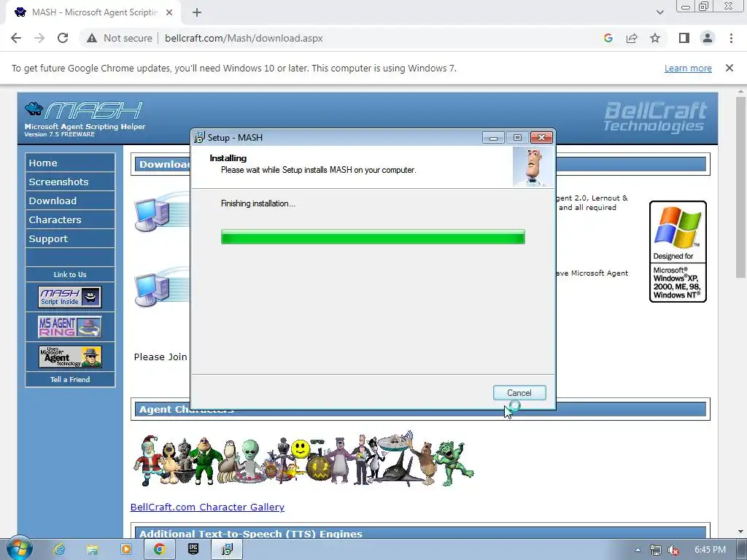Click the Google search icon in address bar
747x560 pixels.
[x=608, y=38]
